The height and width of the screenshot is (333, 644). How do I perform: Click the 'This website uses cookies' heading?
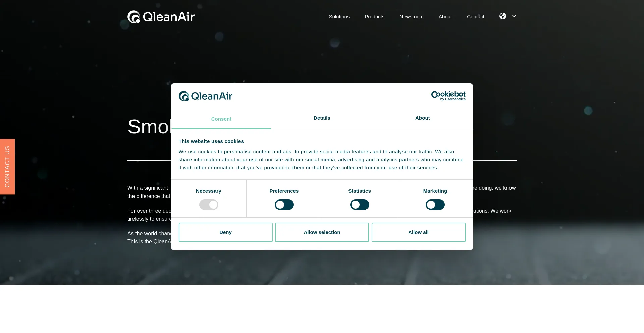(x=211, y=141)
